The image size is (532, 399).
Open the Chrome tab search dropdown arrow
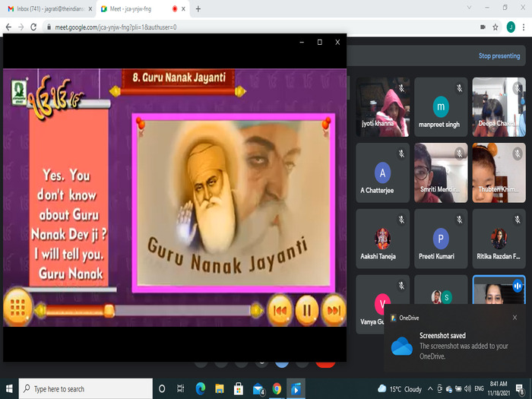coord(469,8)
